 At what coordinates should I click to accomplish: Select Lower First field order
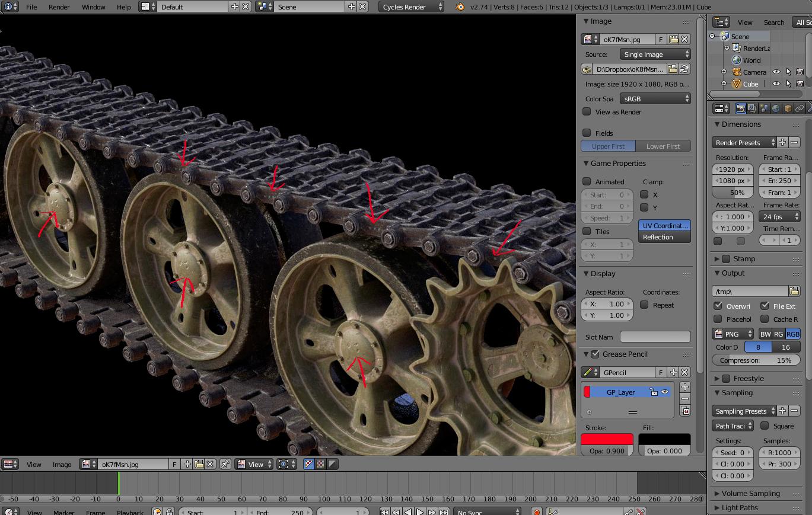click(x=663, y=146)
